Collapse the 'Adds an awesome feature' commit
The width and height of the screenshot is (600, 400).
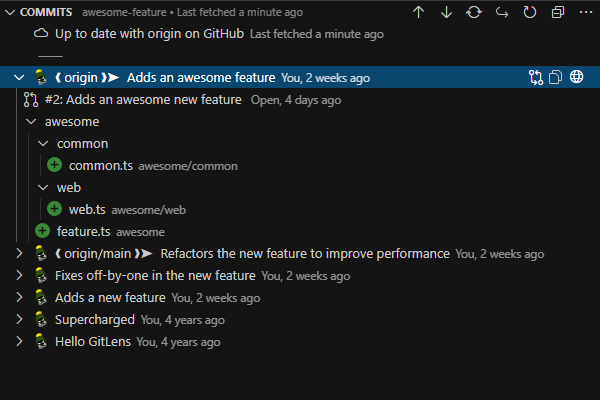(x=19, y=77)
